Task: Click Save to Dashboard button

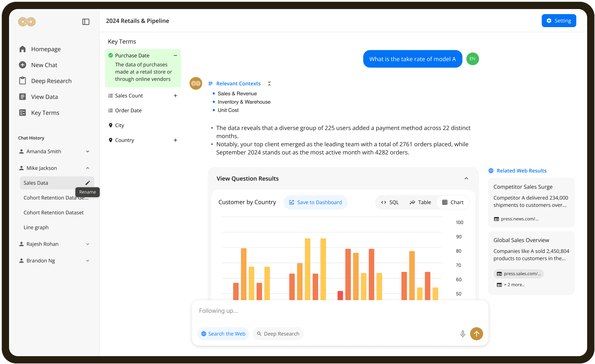Action: point(315,202)
